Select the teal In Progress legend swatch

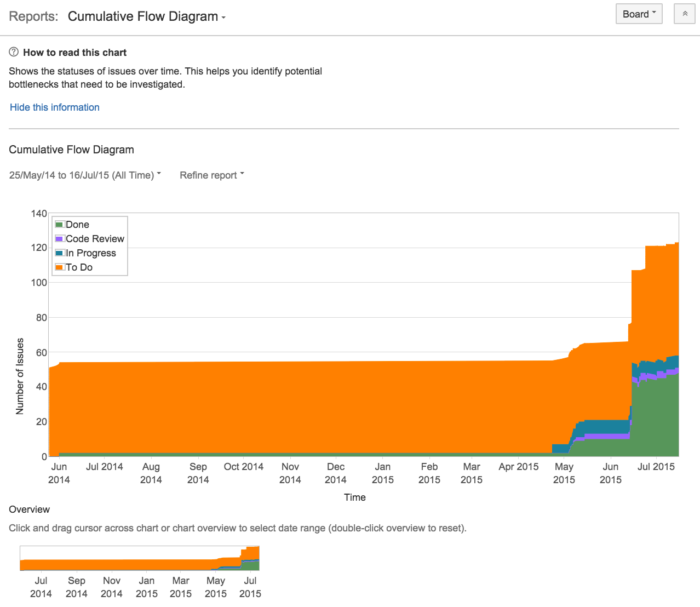[x=59, y=253]
